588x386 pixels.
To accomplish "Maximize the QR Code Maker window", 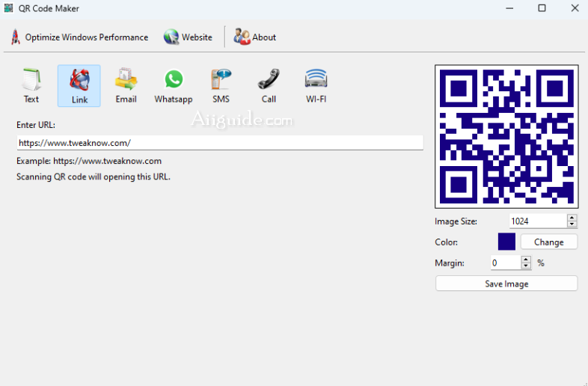I will (x=542, y=8).
